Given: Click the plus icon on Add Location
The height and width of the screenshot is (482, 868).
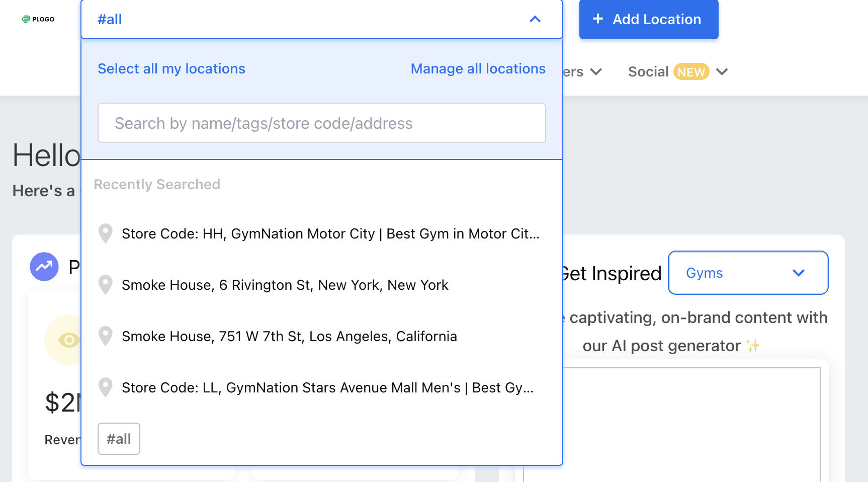Looking at the screenshot, I should click(x=598, y=19).
